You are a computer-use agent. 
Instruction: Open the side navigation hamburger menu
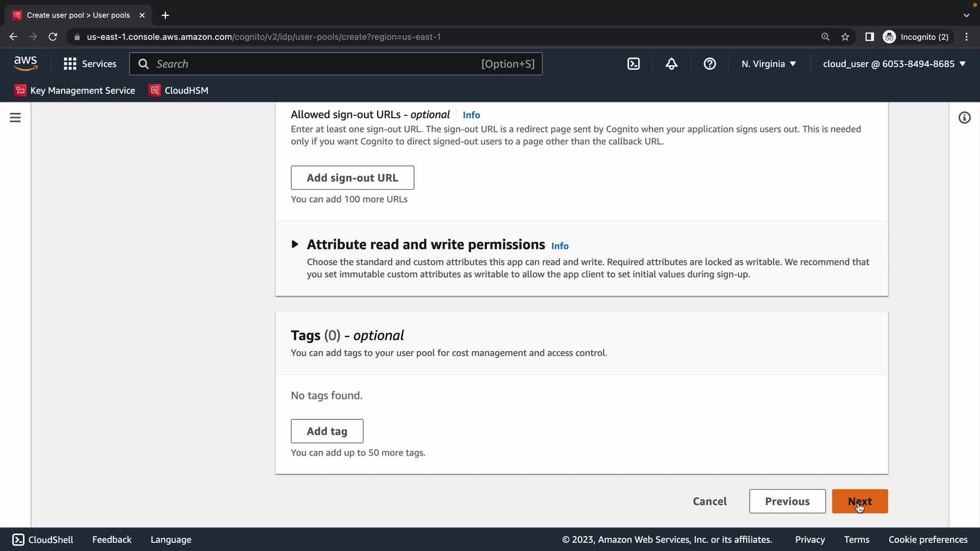click(x=15, y=118)
